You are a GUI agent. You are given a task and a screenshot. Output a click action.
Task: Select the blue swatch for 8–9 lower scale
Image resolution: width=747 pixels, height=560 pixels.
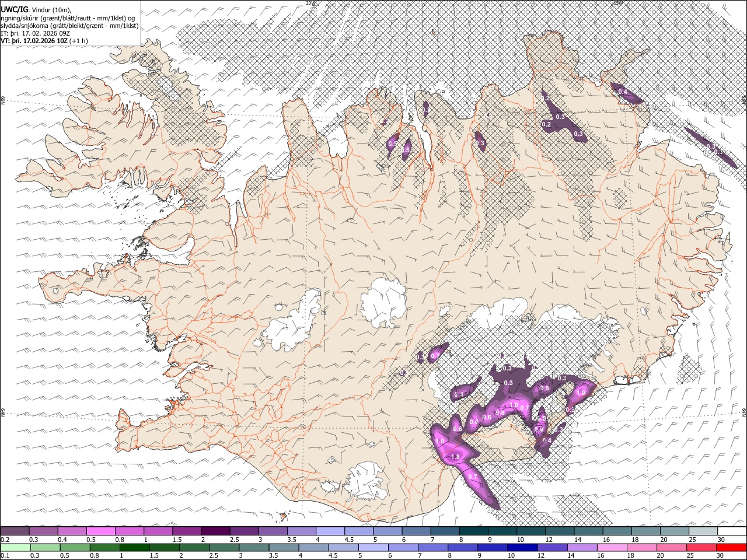tap(463, 547)
